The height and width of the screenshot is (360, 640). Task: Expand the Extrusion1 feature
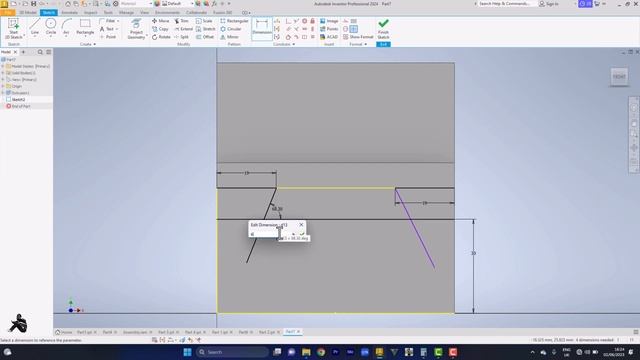(3, 93)
